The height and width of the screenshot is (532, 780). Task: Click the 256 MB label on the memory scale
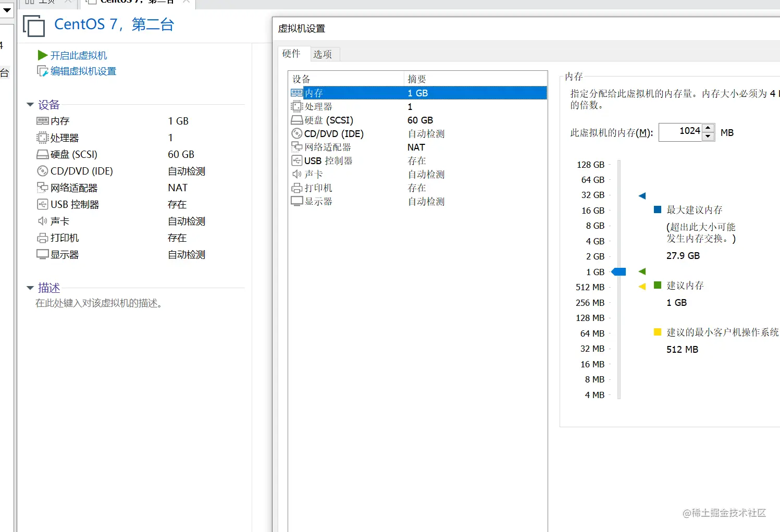[590, 303]
